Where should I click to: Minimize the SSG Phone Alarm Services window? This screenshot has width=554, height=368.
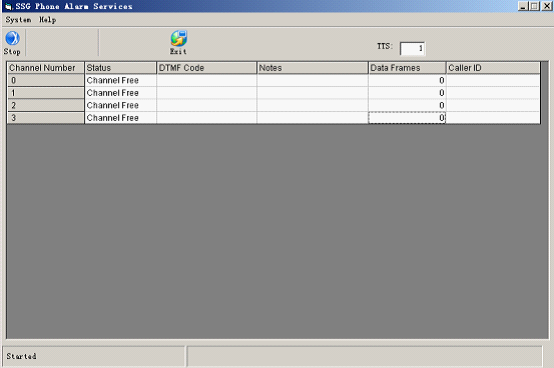point(523,6)
